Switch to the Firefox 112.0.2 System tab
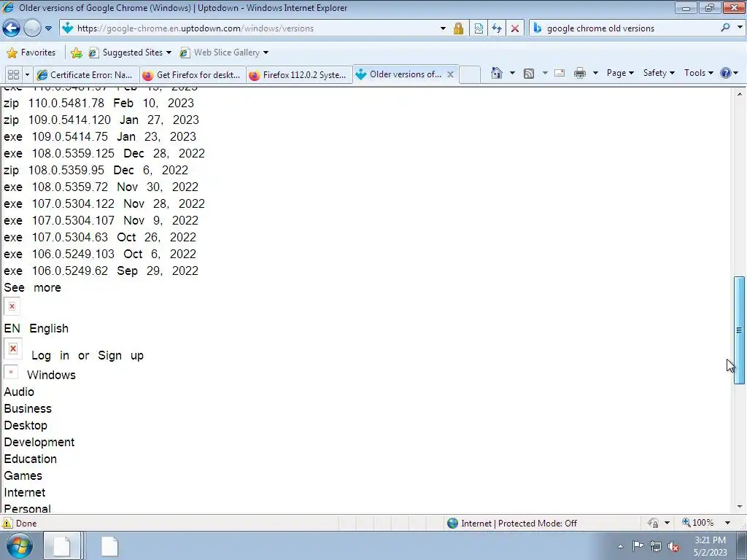Image resolution: width=747 pixels, height=560 pixels. pos(300,75)
